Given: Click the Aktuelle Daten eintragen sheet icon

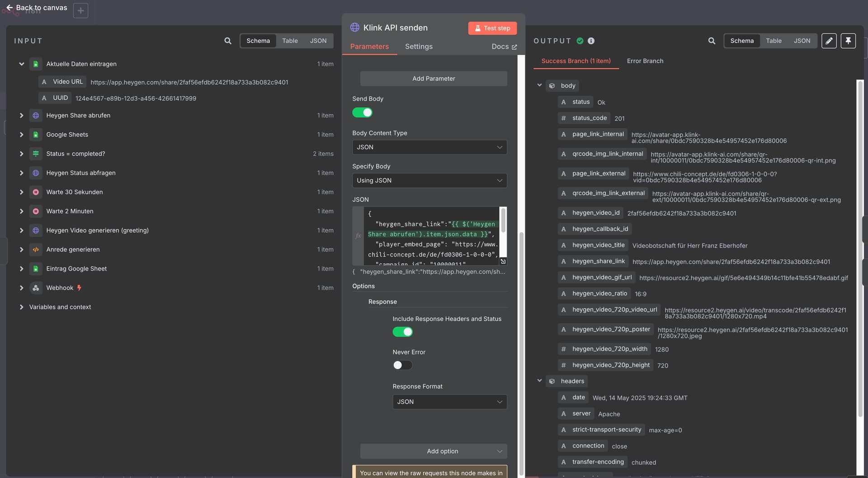Looking at the screenshot, I should point(36,64).
